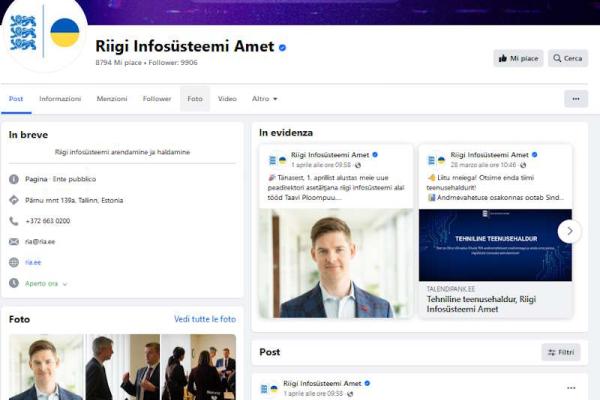Expand the Altro dropdown
Viewport: 600px width, 400px height.
(x=264, y=99)
